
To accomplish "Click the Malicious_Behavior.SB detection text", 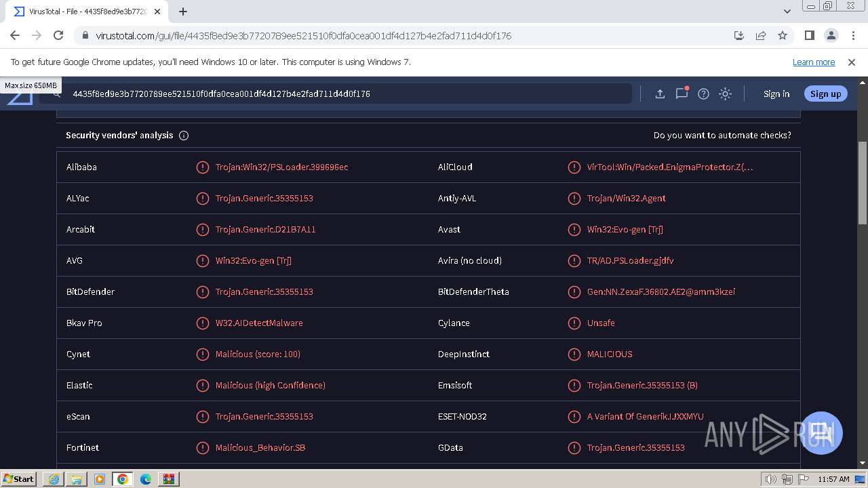I will click(x=260, y=447).
